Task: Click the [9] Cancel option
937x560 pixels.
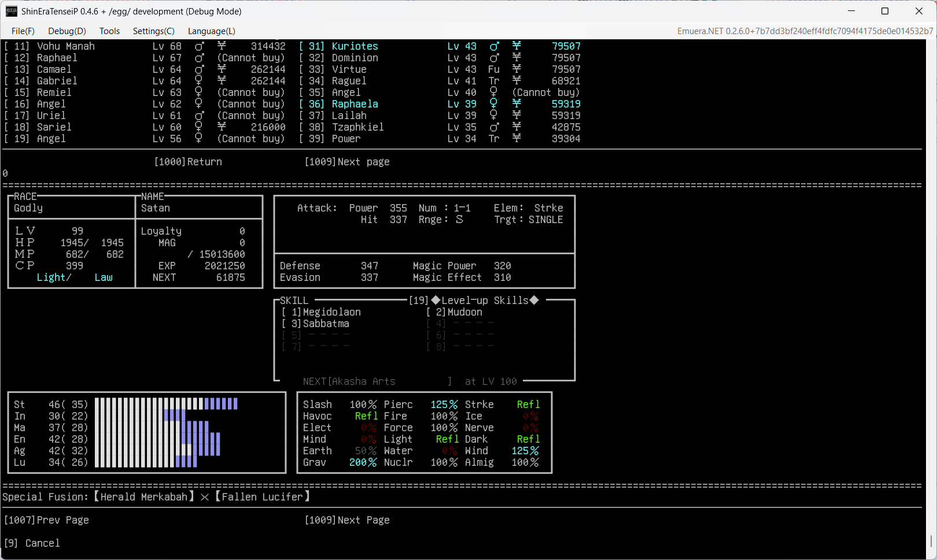Action: click(x=32, y=543)
